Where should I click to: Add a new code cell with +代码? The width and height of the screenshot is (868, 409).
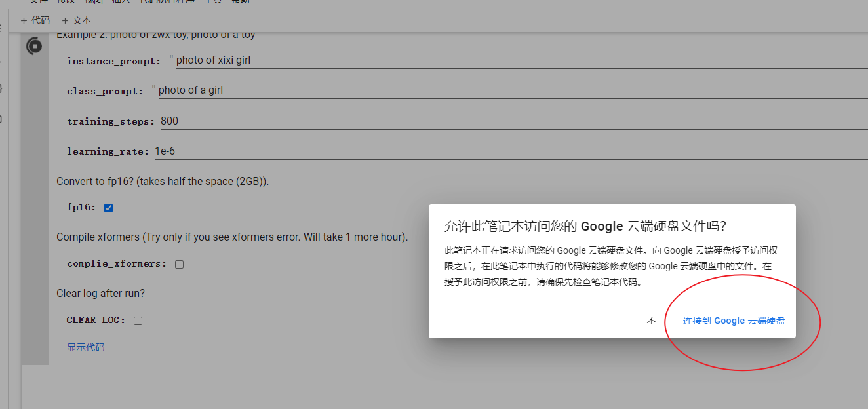tap(35, 20)
